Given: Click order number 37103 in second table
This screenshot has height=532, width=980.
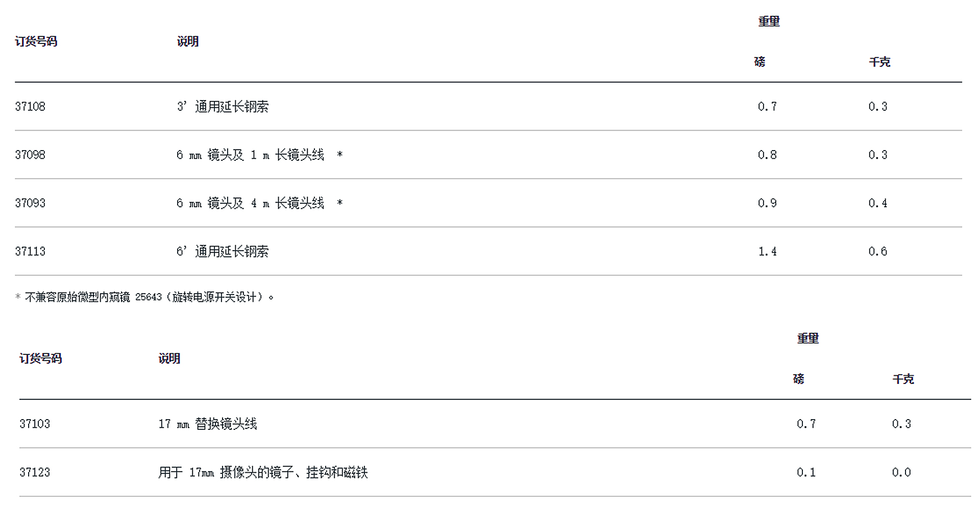Looking at the screenshot, I should [x=35, y=424].
